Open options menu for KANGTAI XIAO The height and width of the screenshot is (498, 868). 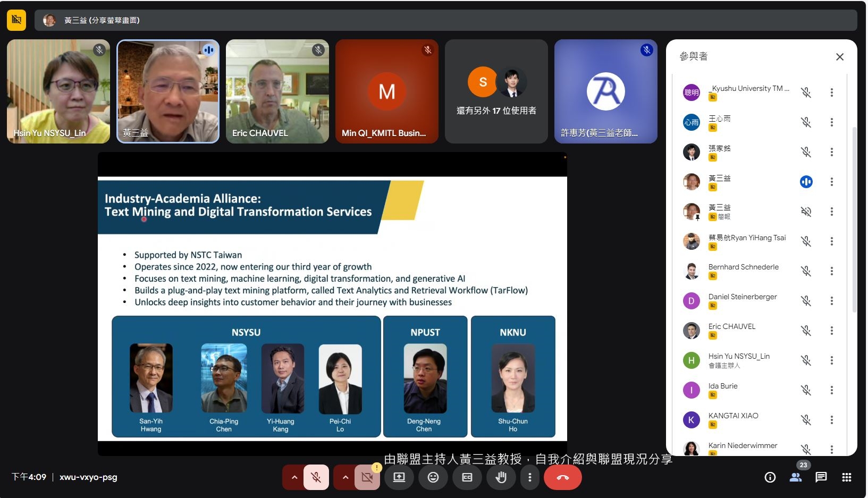(x=832, y=420)
